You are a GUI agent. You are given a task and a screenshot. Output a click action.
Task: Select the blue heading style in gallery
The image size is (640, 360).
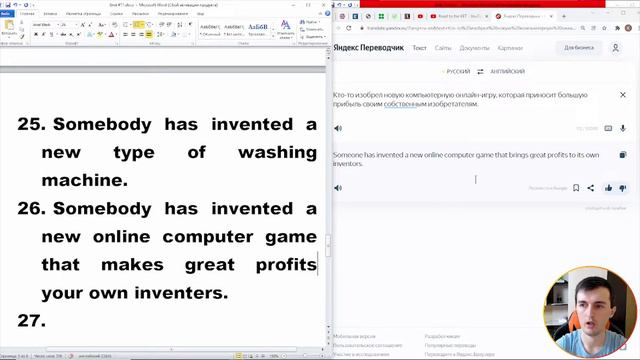coord(258,30)
